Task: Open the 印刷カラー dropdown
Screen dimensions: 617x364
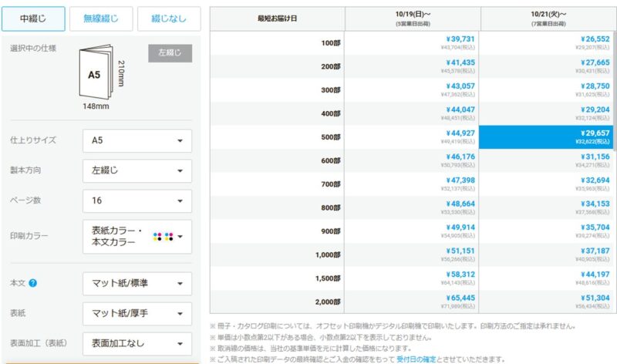Action: pyautogui.click(x=137, y=236)
